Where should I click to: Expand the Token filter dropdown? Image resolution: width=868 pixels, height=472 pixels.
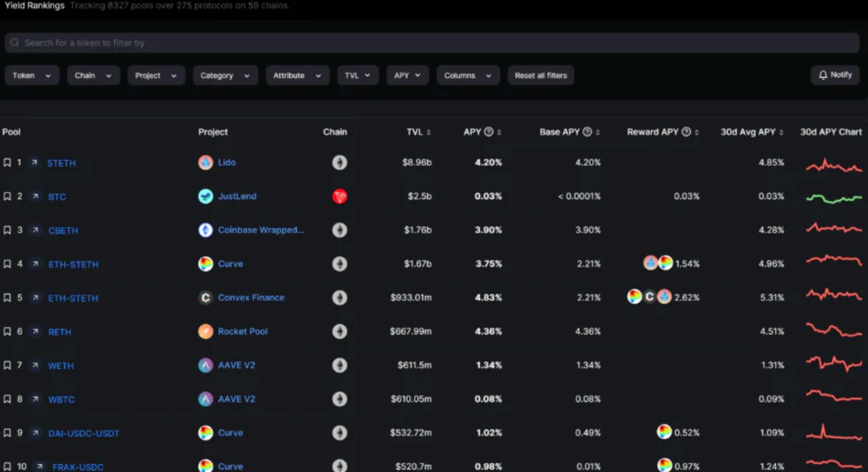pyautogui.click(x=32, y=75)
